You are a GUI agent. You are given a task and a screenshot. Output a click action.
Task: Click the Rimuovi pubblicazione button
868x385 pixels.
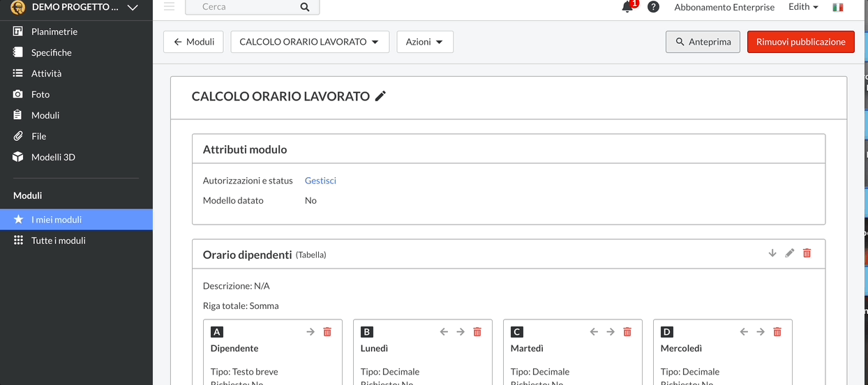(x=800, y=42)
